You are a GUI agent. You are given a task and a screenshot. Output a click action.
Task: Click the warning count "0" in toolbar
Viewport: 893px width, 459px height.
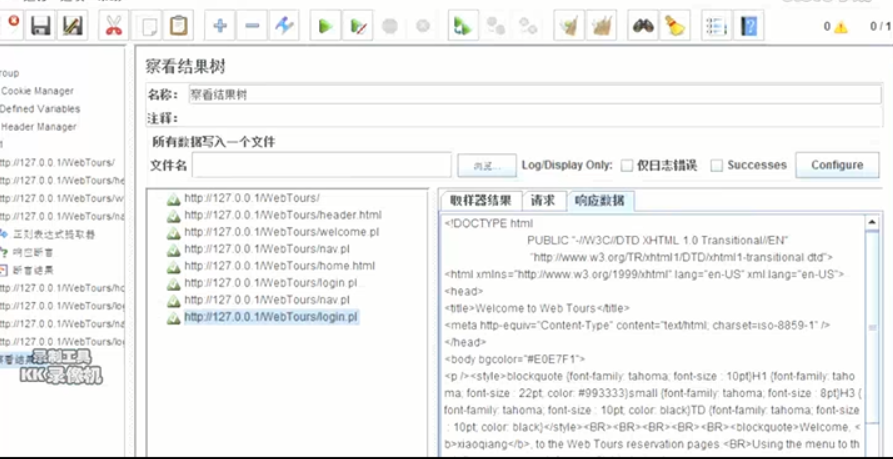pyautogui.click(x=827, y=27)
